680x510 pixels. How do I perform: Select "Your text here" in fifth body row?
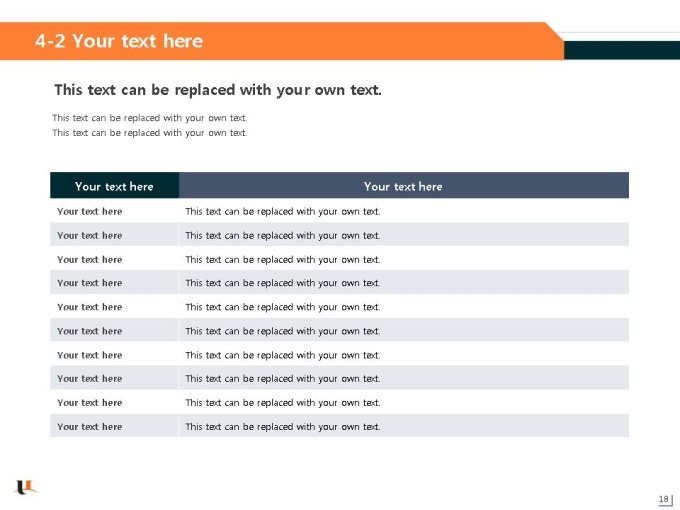90,307
